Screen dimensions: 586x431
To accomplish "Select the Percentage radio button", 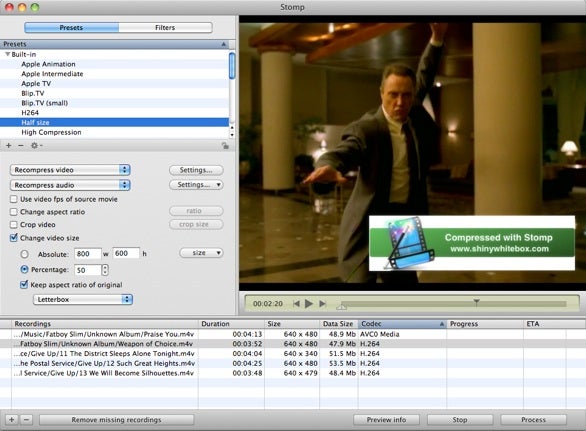I will point(25,270).
